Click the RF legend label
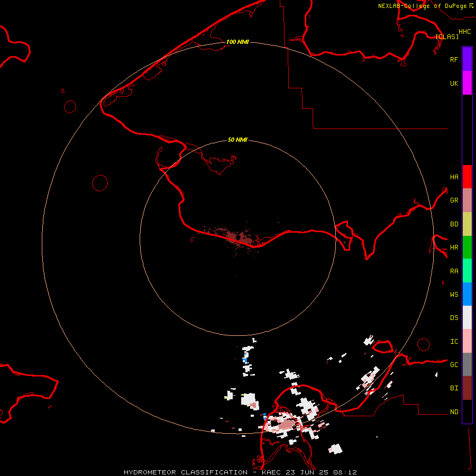The image size is (476, 476). click(454, 59)
